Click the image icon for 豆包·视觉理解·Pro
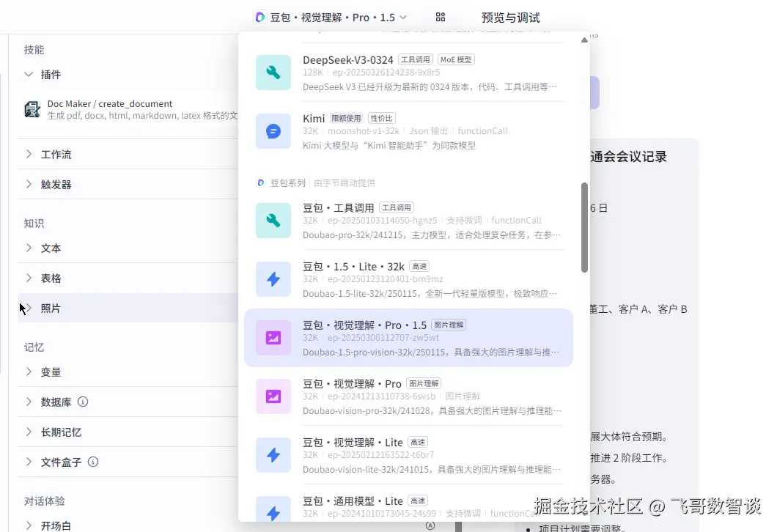Image resolution: width=777 pixels, height=532 pixels. (273, 396)
